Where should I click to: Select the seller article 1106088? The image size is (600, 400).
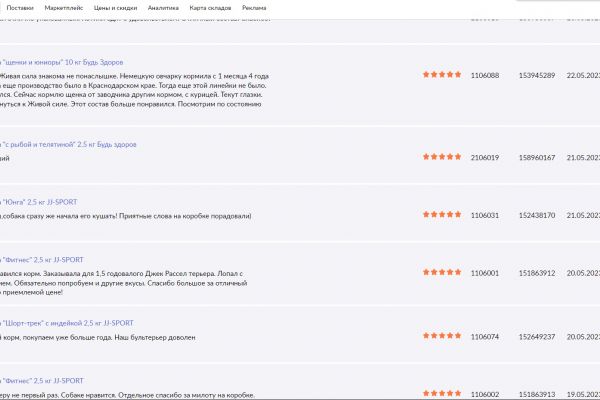[x=485, y=75]
